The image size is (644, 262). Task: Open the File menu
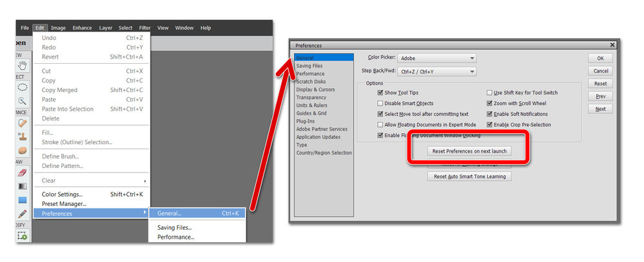[x=24, y=28]
